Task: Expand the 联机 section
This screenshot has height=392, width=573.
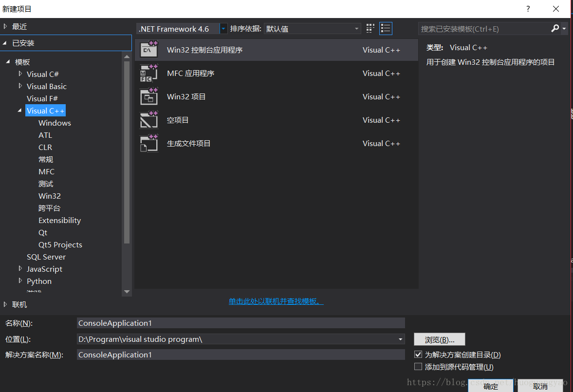Action: (5, 304)
